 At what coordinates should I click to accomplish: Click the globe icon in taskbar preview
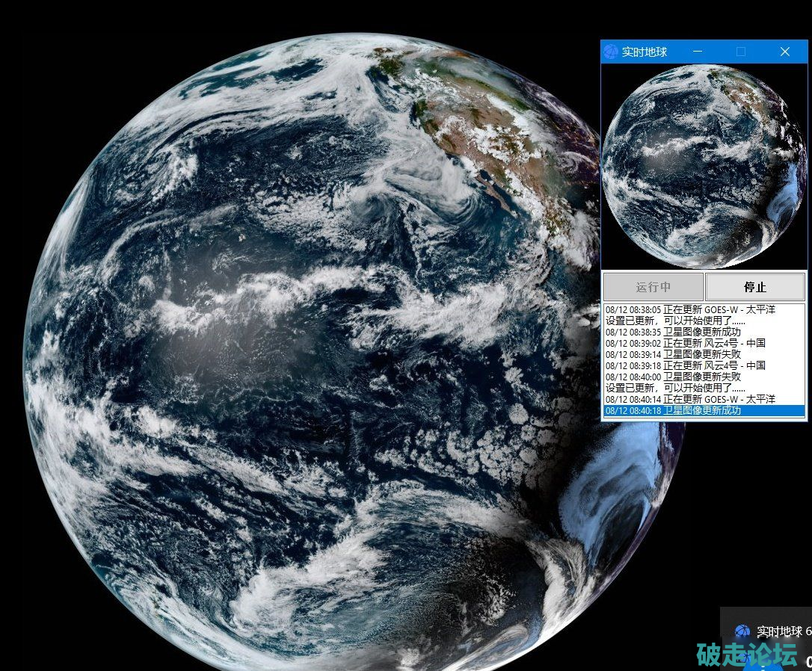742,631
